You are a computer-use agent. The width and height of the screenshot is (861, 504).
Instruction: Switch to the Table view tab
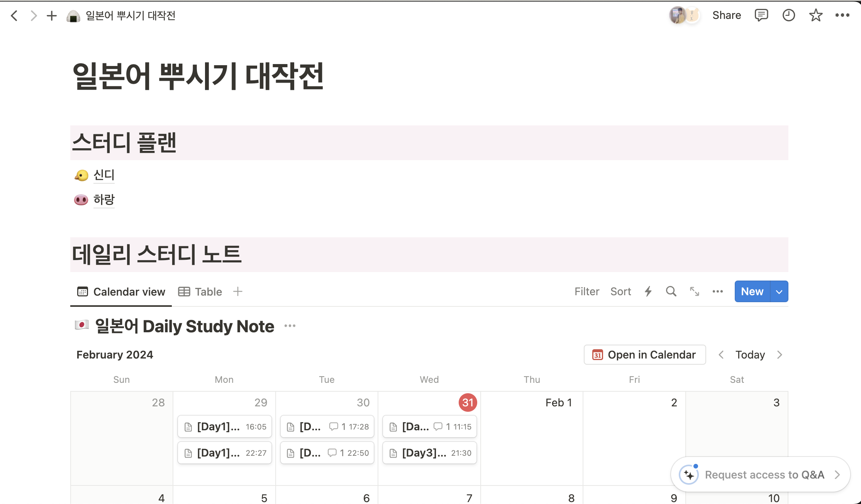200,292
